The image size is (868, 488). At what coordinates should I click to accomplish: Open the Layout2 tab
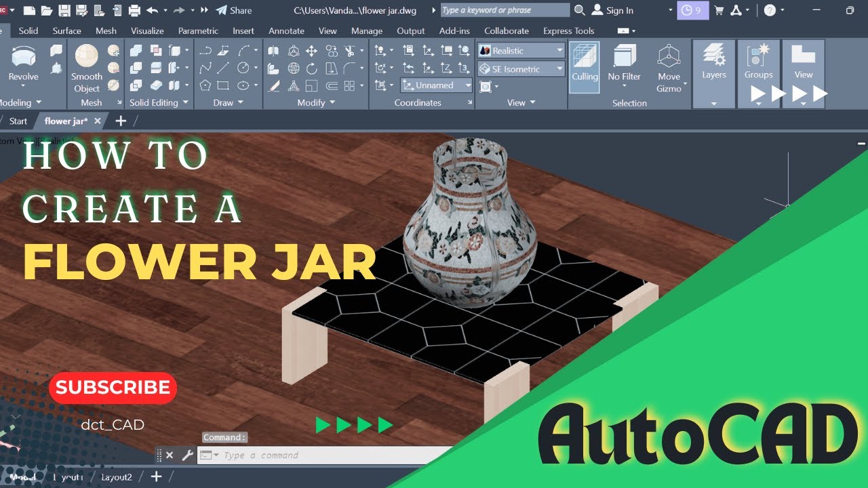[x=117, y=477]
